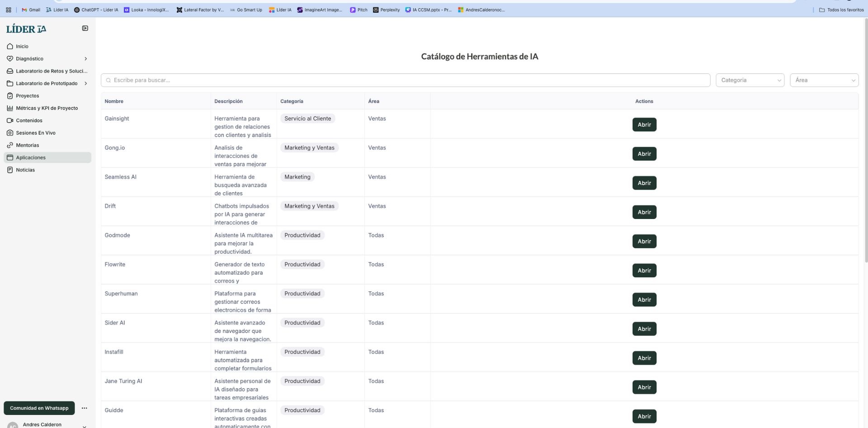
Task: Click the Métricas y KPI chart icon
Action: click(x=10, y=108)
